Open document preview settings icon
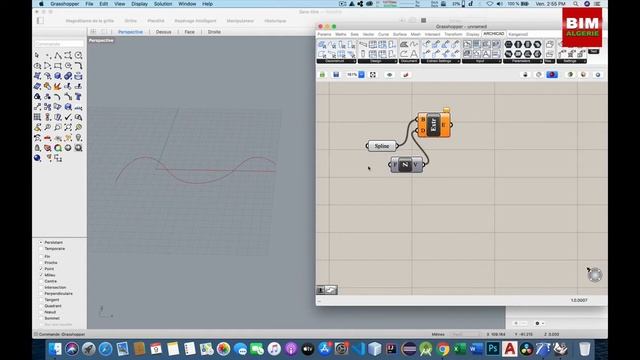 (584, 75)
